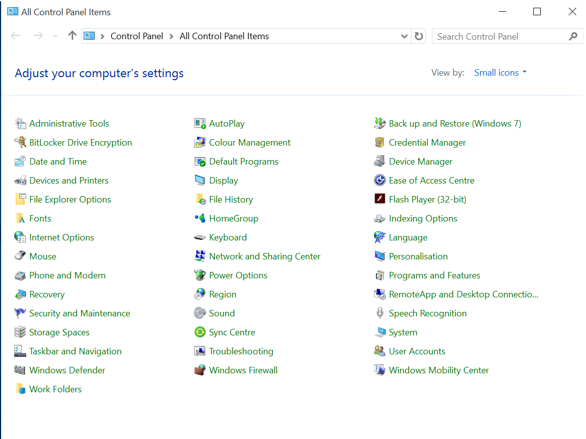Expand the chevron before Control Panel breadcrumb

click(x=102, y=36)
